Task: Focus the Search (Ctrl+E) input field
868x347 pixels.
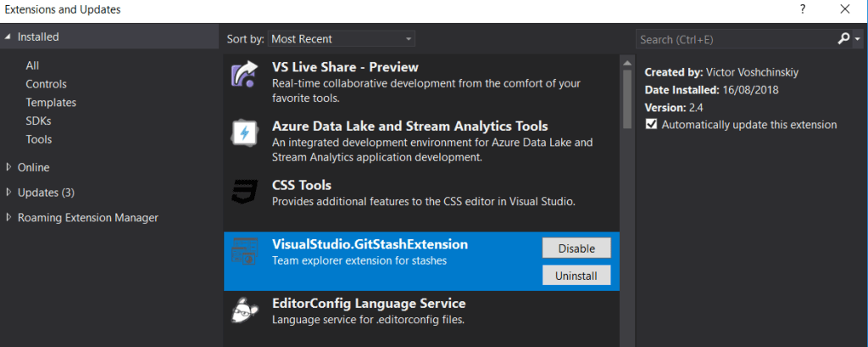Action: coord(737,39)
